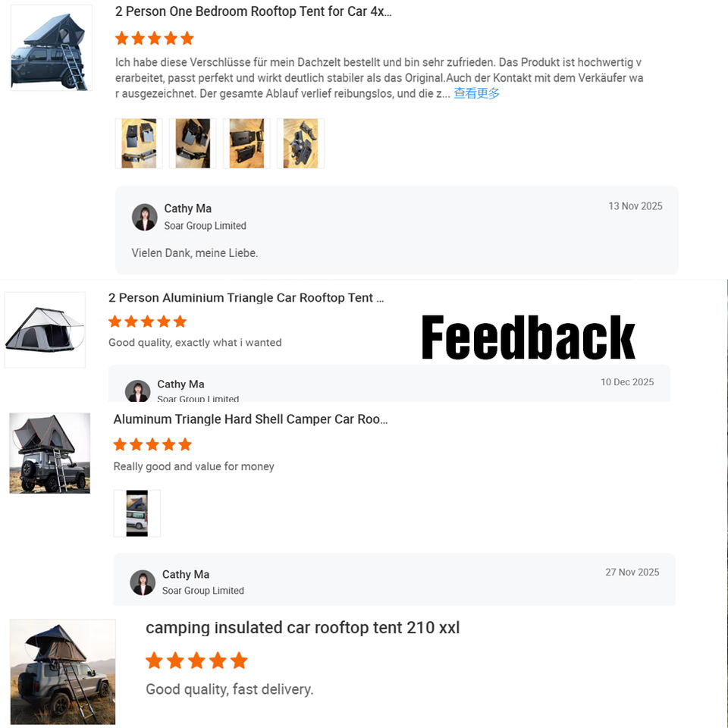Open the first review photo of tent latches
Screen dimensions: 728x728
click(139, 143)
